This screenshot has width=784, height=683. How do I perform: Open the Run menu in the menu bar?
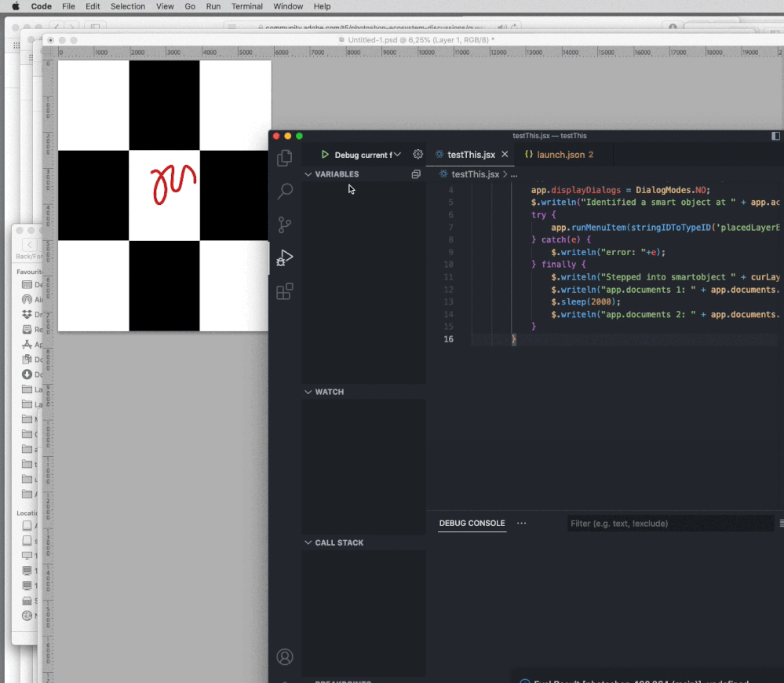point(213,6)
